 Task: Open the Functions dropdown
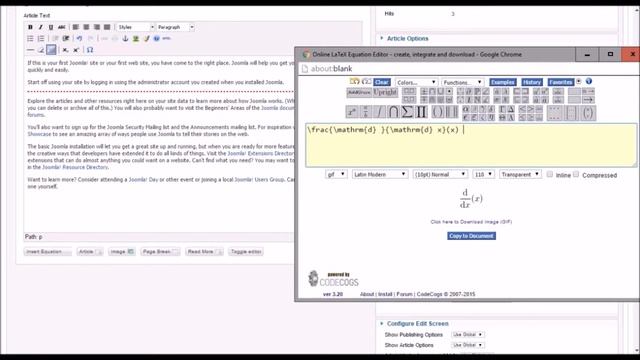tap(462, 82)
